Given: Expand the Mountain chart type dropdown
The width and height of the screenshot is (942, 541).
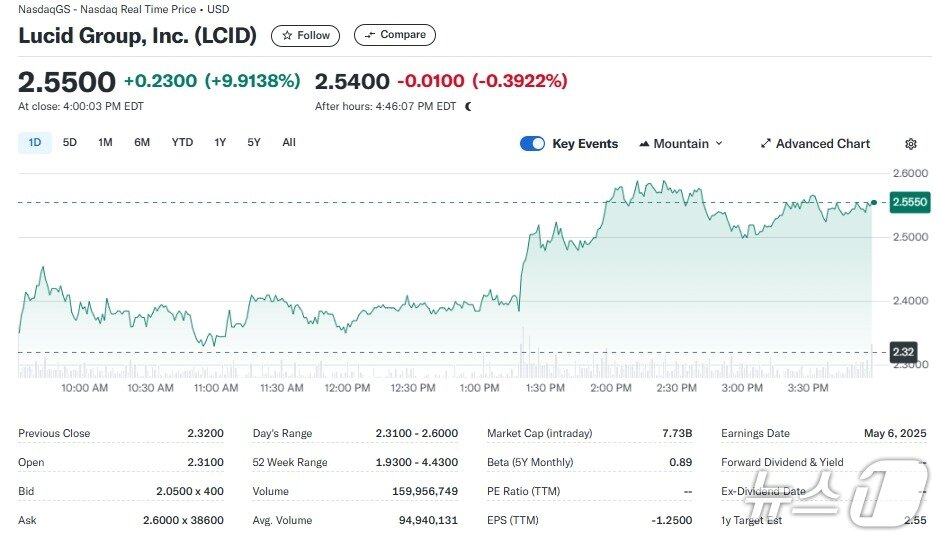Looking at the screenshot, I should click(681, 144).
